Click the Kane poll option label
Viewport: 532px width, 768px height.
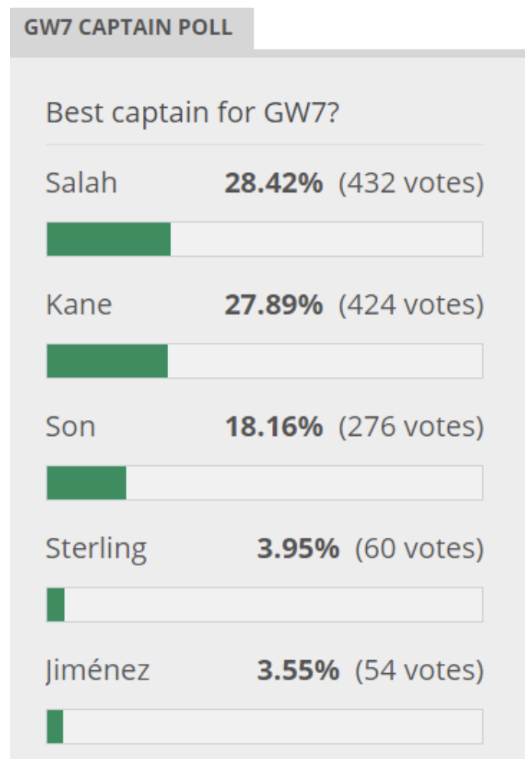pyautogui.click(x=79, y=304)
